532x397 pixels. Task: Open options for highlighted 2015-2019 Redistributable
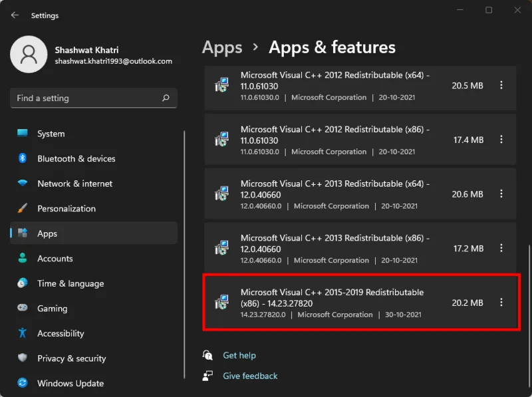(x=501, y=303)
